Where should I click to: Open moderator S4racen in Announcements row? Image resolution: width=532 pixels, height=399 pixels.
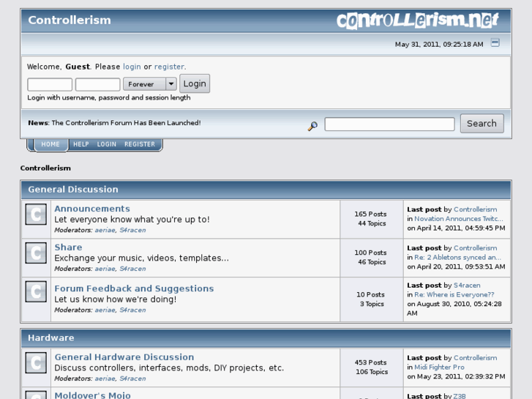pyautogui.click(x=132, y=230)
